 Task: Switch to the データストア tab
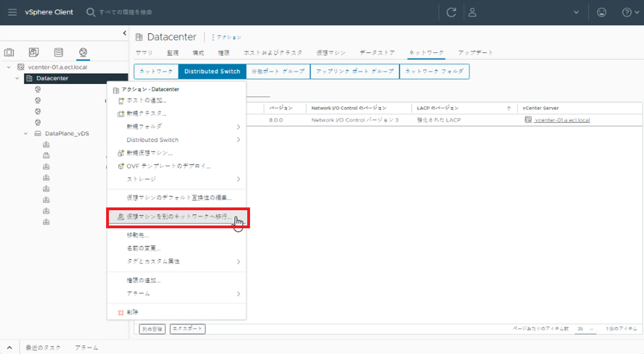pos(377,52)
